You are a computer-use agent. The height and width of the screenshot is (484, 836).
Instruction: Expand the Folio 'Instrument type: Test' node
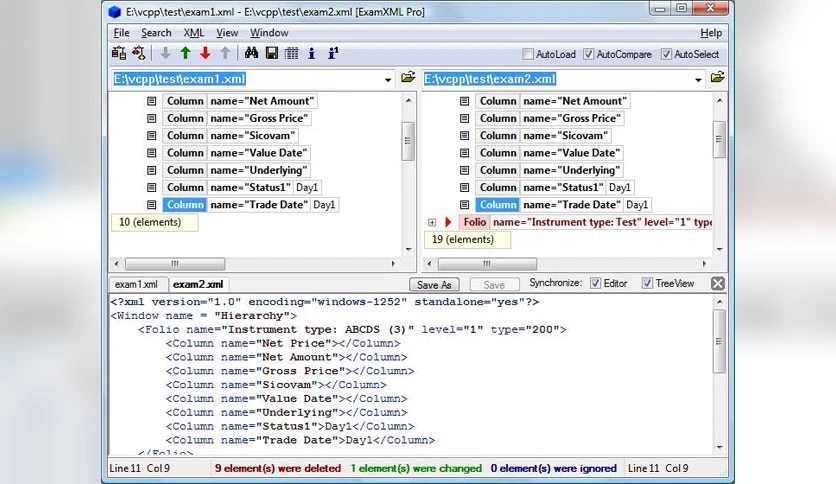click(x=432, y=222)
